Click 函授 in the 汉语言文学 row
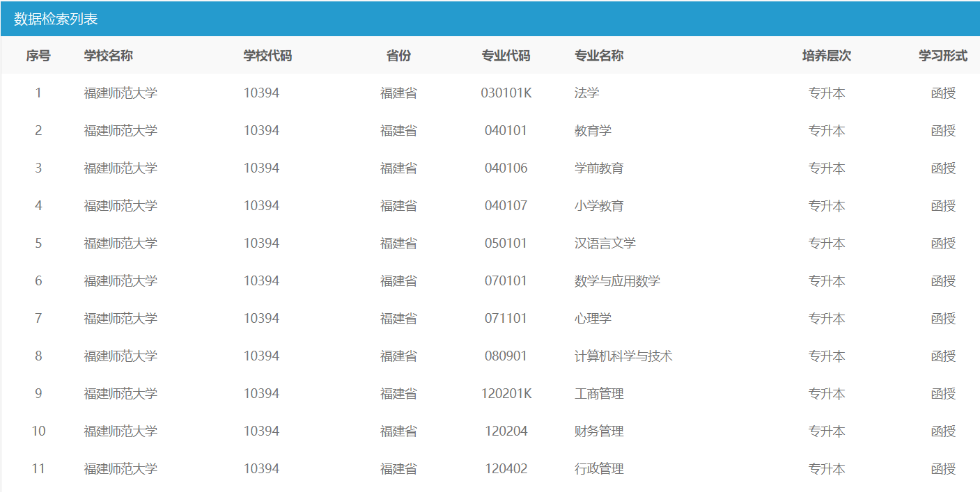The height and width of the screenshot is (492, 980). point(943,244)
